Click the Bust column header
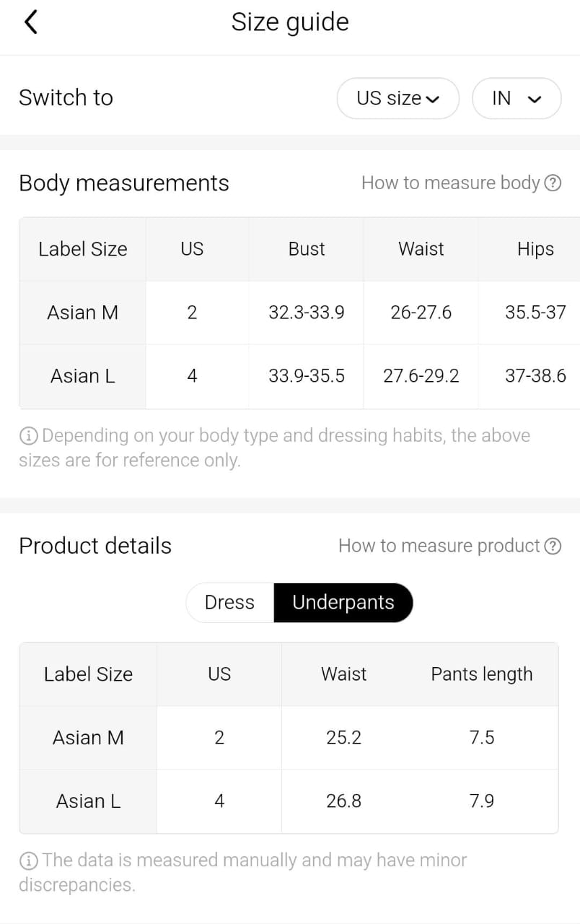 pyautogui.click(x=307, y=249)
